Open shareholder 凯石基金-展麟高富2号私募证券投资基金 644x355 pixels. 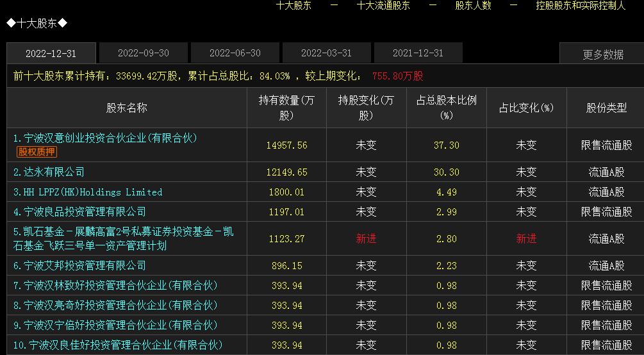123,239
